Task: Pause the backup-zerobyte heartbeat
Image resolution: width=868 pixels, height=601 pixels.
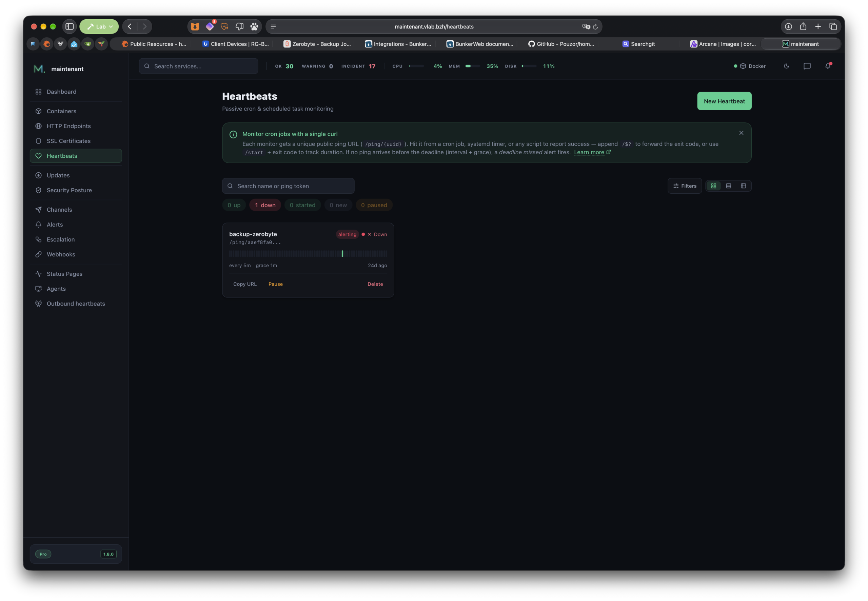Action: point(276,284)
